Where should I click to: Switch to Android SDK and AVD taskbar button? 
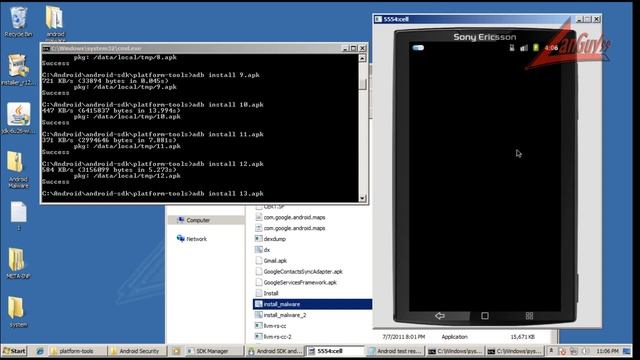pos(275,351)
